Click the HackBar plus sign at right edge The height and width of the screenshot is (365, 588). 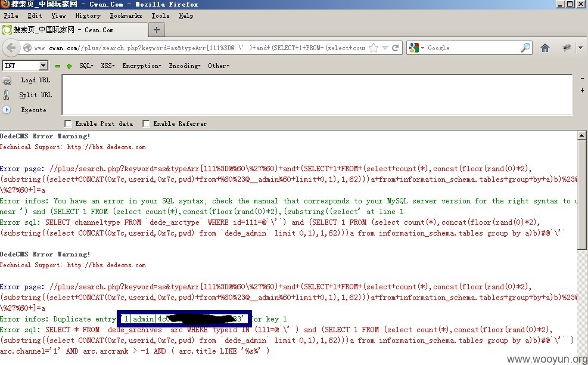[583, 90]
